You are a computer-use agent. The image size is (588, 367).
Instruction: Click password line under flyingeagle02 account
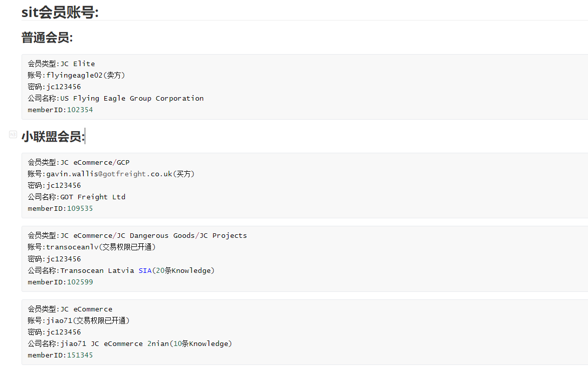(54, 87)
